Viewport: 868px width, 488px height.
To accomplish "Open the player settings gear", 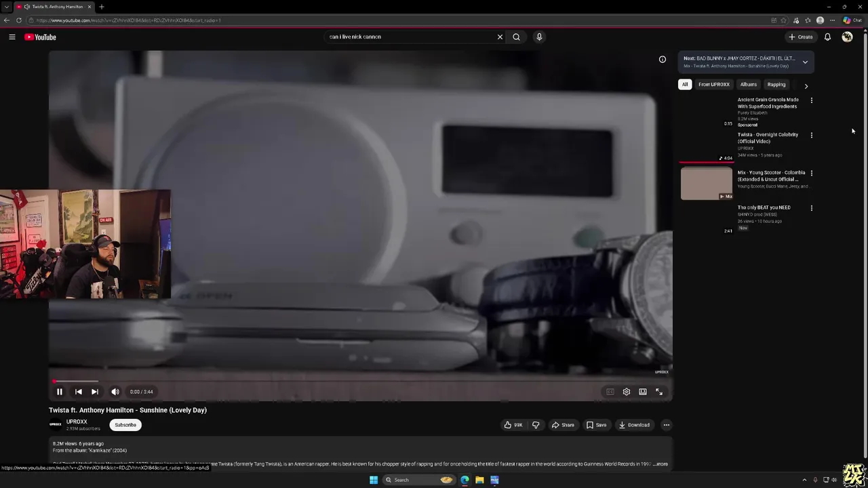I will (627, 392).
